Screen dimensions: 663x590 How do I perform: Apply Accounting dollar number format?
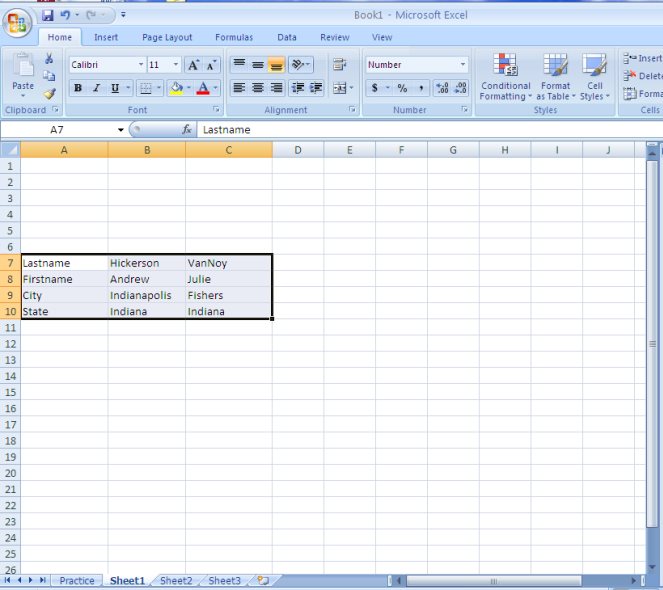coord(375,88)
